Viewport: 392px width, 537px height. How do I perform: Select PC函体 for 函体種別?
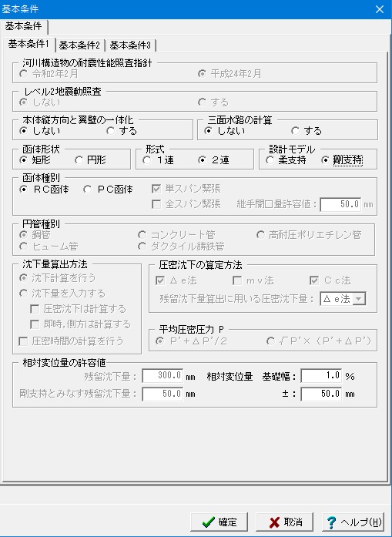[109, 190]
